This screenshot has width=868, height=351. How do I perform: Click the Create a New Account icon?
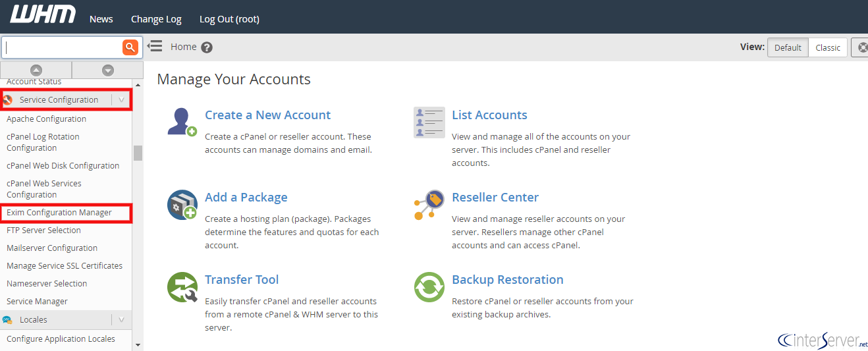click(182, 122)
